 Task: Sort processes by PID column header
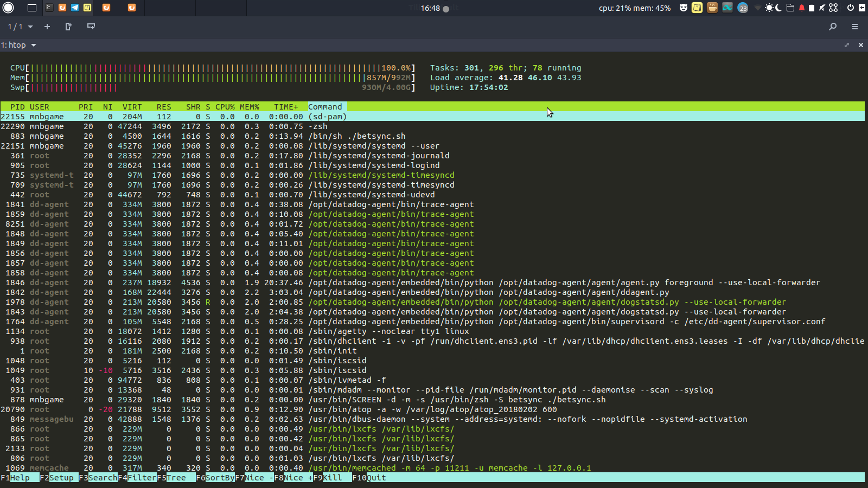(x=17, y=107)
